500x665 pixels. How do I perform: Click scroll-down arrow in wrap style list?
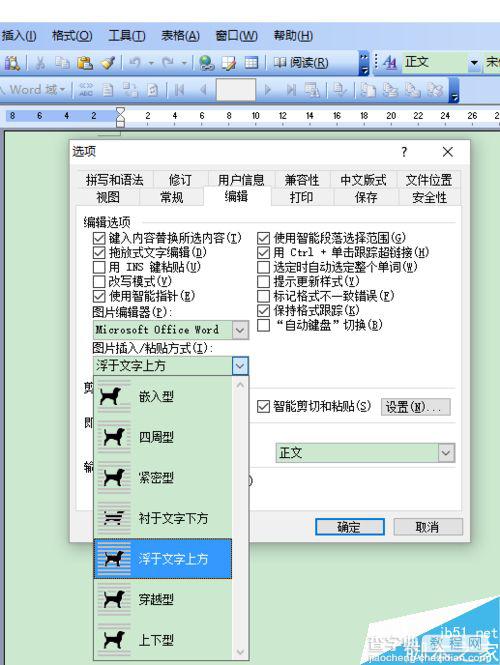click(x=240, y=652)
